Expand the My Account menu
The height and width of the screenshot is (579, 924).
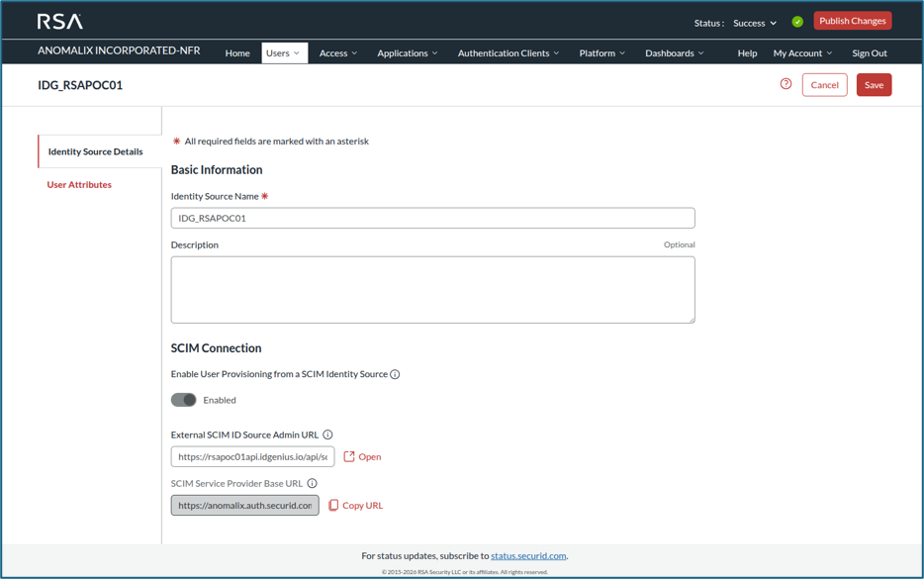pyautogui.click(x=802, y=53)
